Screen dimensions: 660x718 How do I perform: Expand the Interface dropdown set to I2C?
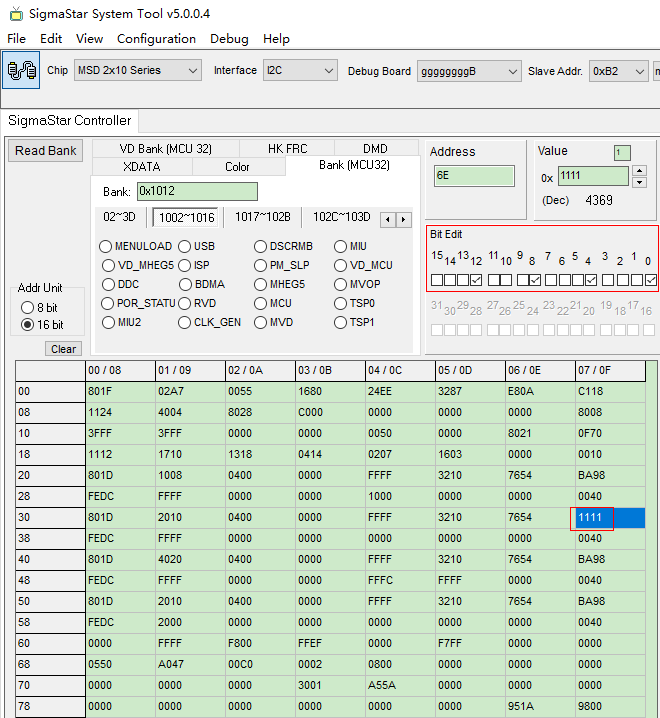pos(300,71)
